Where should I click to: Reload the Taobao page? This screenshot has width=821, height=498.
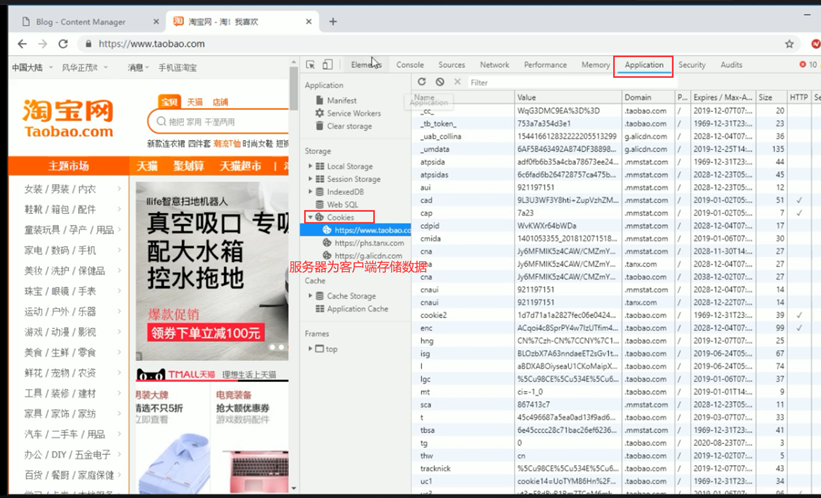[x=63, y=44]
